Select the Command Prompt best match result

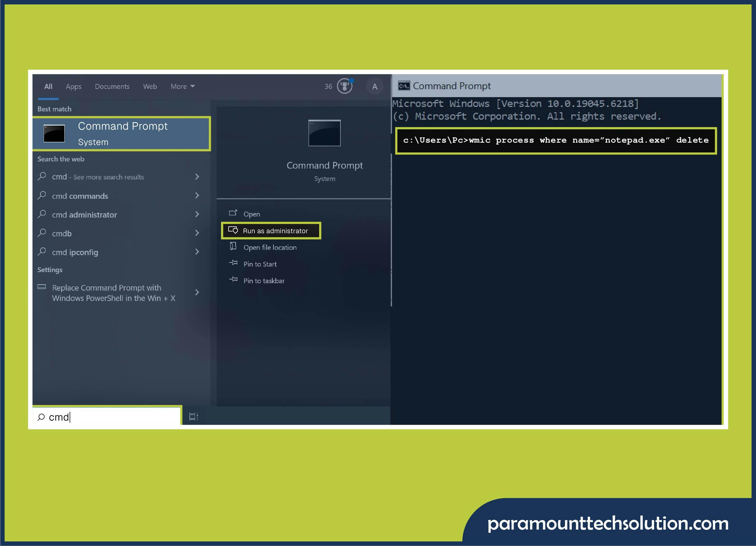coord(121,134)
